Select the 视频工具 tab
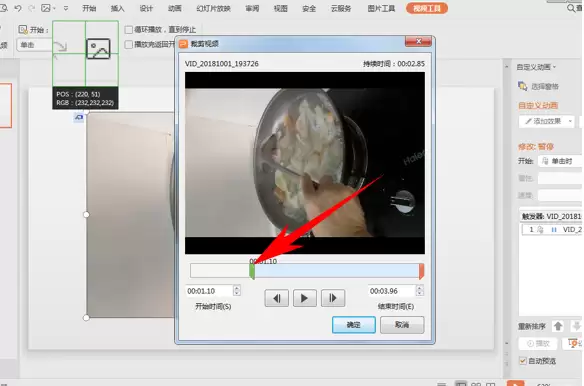The image size is (584, 386). [427, 8]
